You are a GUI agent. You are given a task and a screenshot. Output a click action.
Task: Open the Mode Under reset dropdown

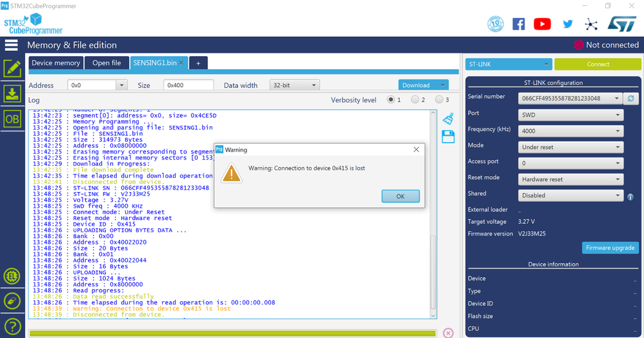(x=571, y=147)
